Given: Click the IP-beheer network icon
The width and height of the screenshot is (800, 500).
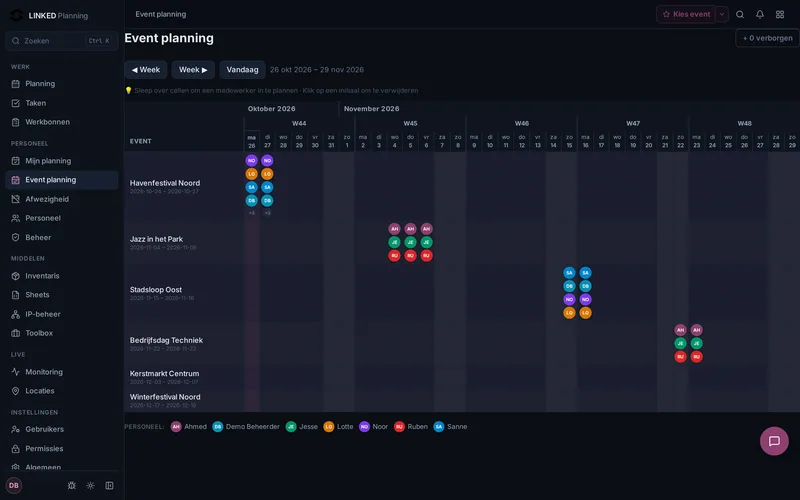Looking at the screenshot, I should pyautogui.click(x=15, y=314).
